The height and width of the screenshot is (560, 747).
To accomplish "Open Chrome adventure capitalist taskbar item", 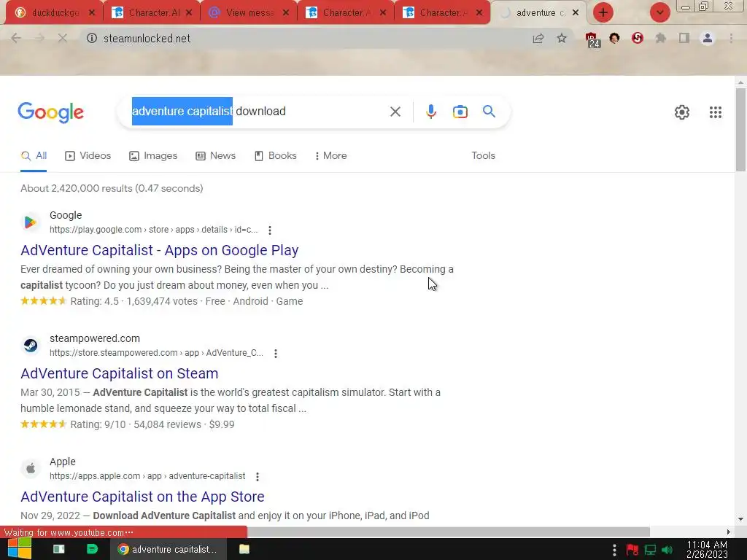I will (167, 549).
